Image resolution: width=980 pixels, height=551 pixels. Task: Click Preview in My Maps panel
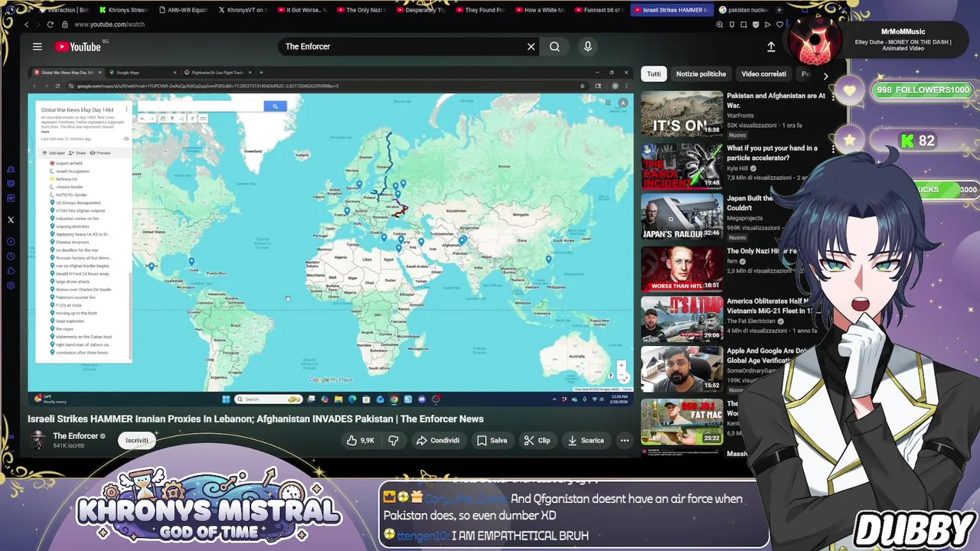point(100,153)
